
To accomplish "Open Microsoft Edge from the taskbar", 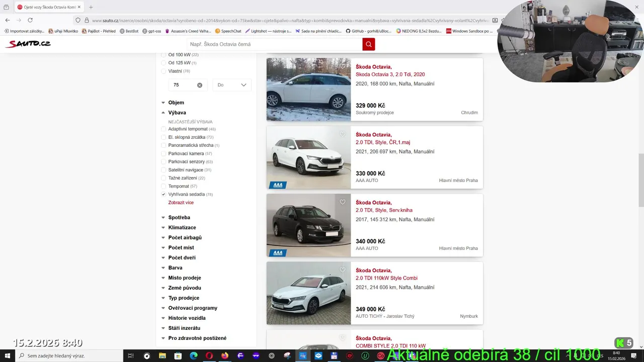I will coord(193,356).
